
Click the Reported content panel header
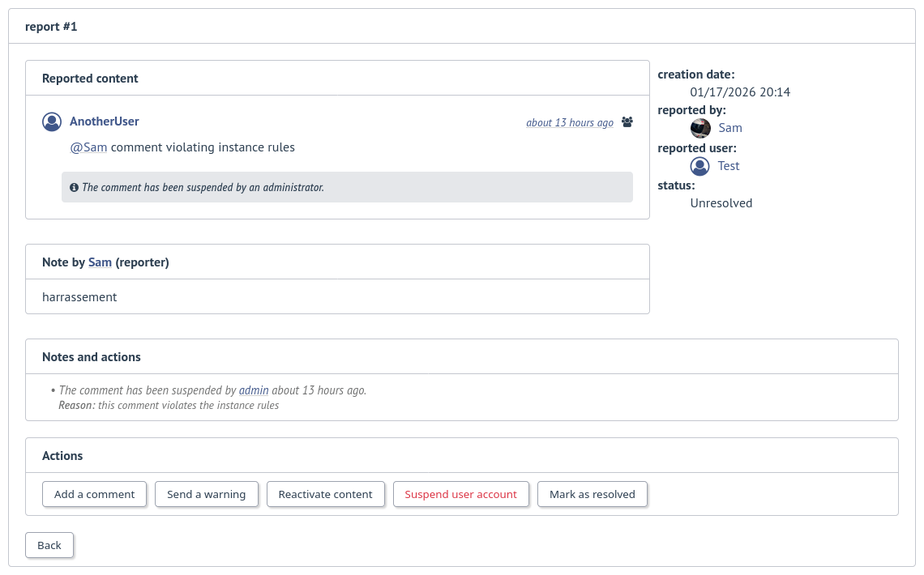point(90,78)
